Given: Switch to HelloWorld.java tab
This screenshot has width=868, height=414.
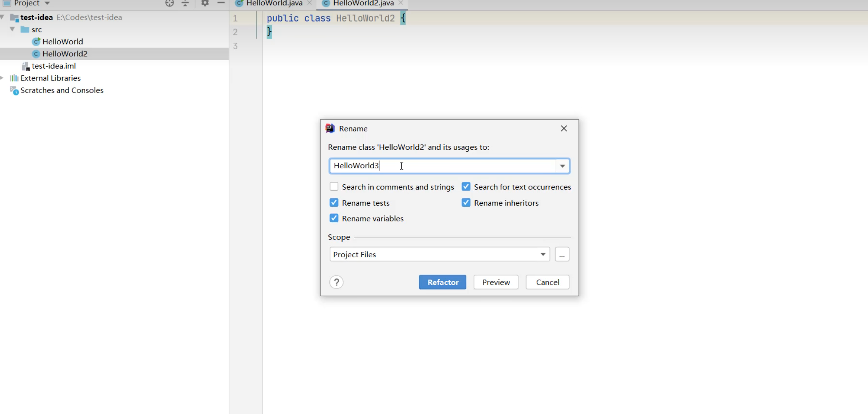Looking at the screenshot, I should pyautogui.click(x=274, y=3).
